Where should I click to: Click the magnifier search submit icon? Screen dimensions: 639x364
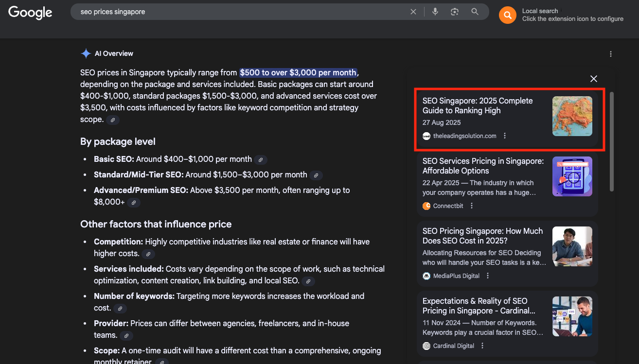click(x=475, y=12)
